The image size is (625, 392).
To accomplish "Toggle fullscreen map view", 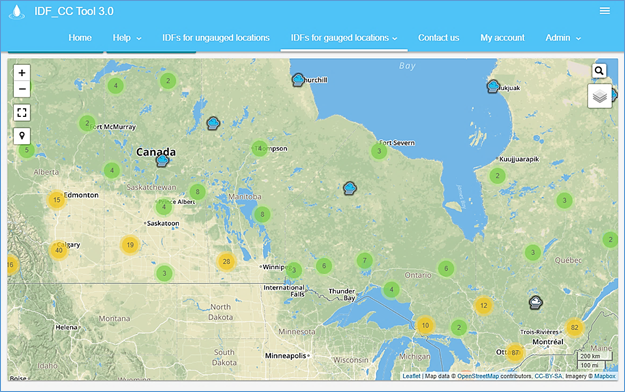I will point(22,112).
